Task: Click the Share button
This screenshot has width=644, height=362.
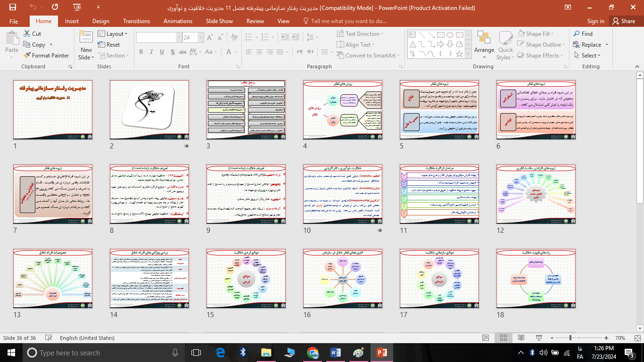Action: click(x=623, y=21)
